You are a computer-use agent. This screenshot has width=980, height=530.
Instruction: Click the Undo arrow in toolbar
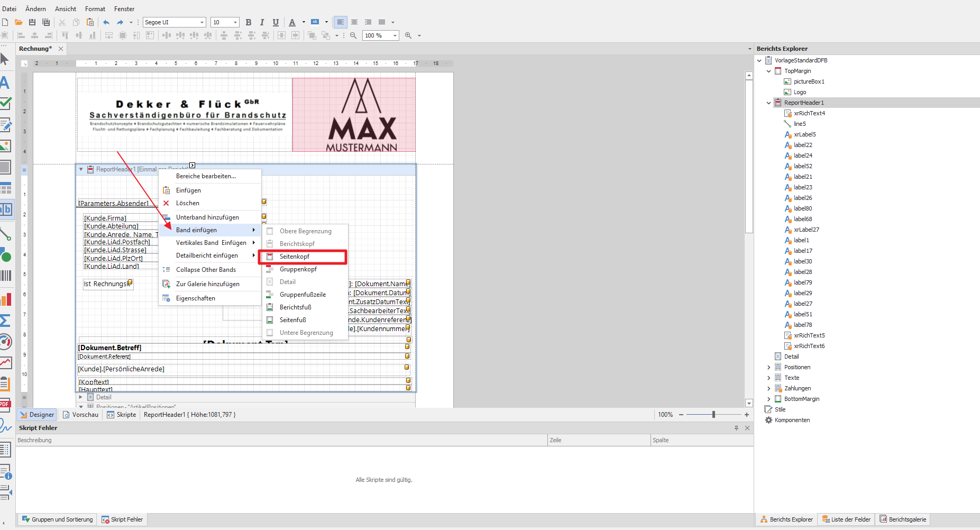[x=106, y=22]
